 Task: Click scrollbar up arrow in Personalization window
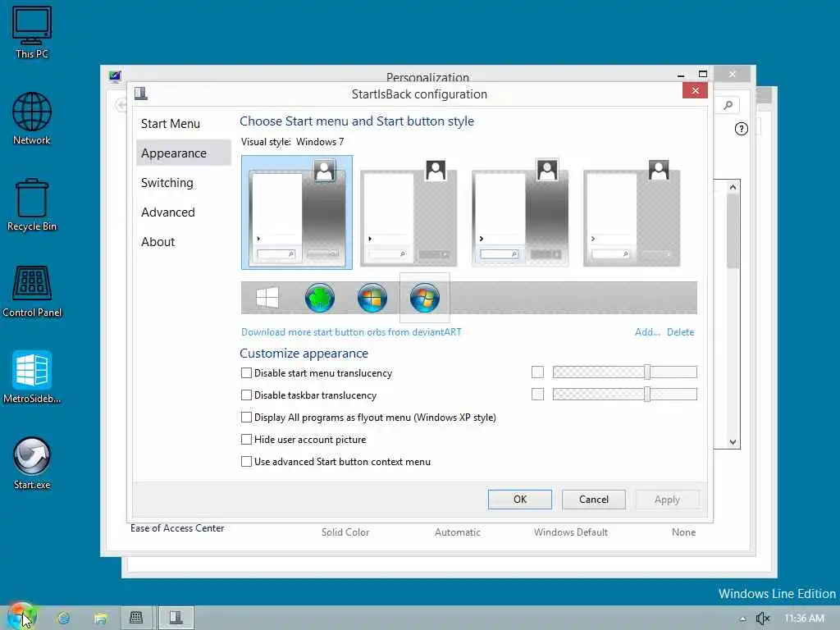[733, 187]
